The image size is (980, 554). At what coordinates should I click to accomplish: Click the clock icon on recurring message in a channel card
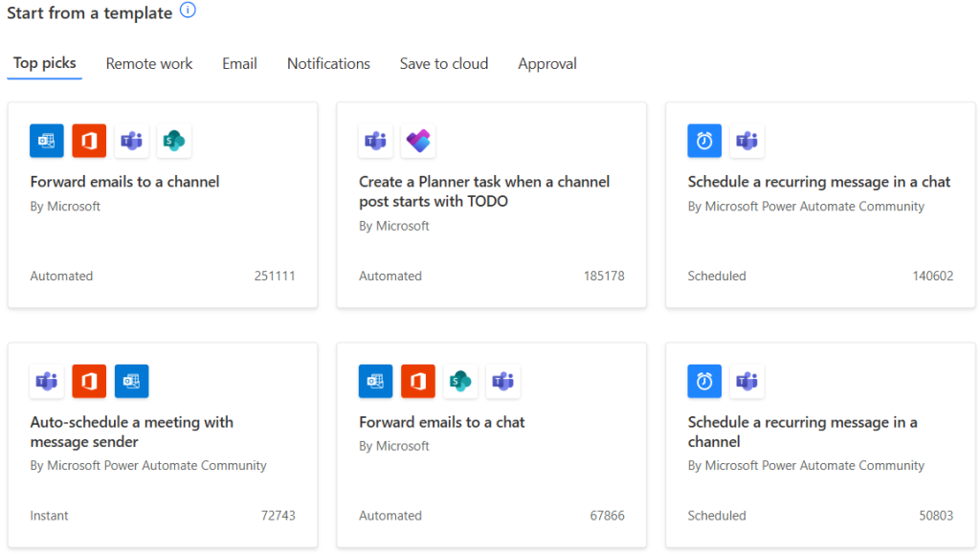coord(704,381)
